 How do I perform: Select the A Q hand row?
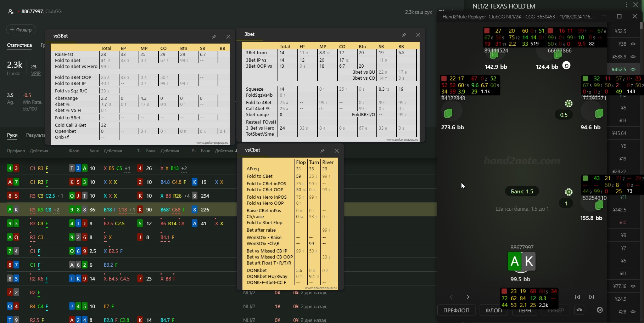coord(118,237)
